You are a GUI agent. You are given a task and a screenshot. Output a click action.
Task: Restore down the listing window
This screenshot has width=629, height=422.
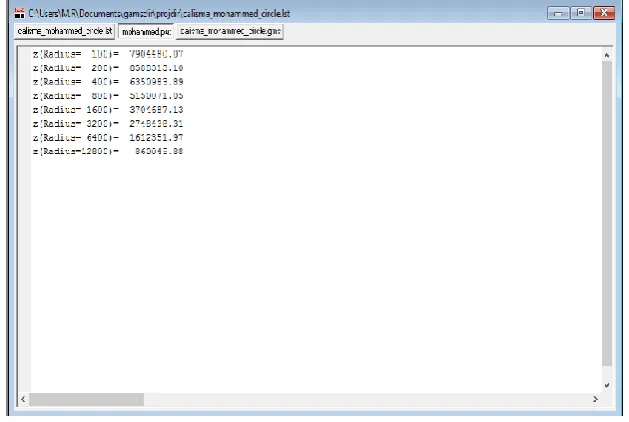580,13
